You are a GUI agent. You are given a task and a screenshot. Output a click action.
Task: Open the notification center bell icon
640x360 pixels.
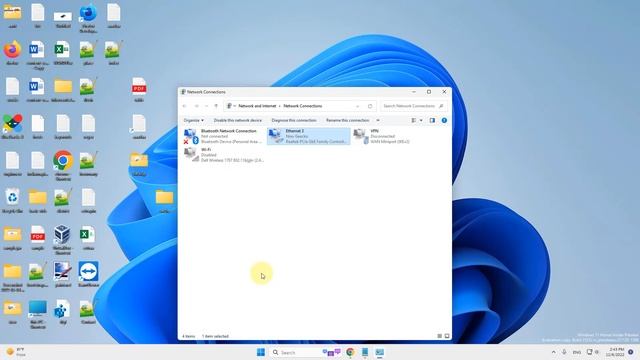[631, 352]
